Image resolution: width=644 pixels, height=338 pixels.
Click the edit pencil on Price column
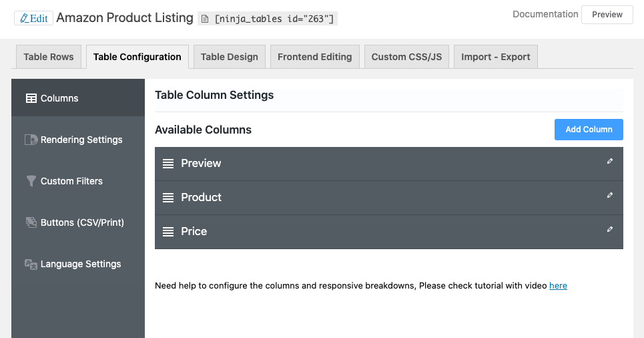[x=609, y=229]
